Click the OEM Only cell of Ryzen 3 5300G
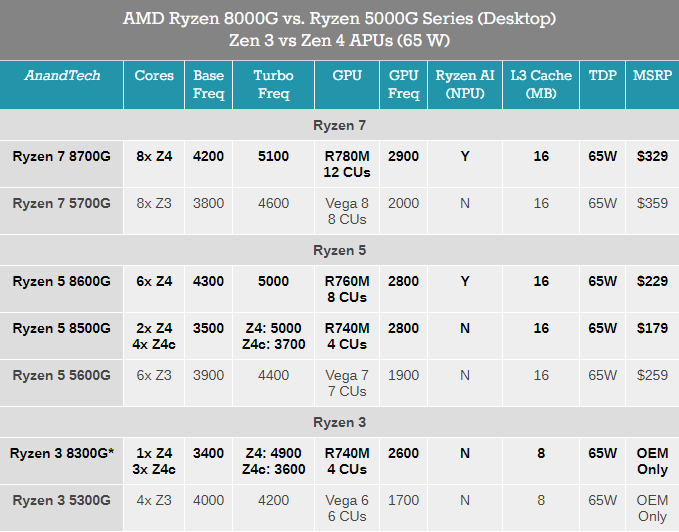The height and width of the screenshot is (532, 679). point(652,509)
